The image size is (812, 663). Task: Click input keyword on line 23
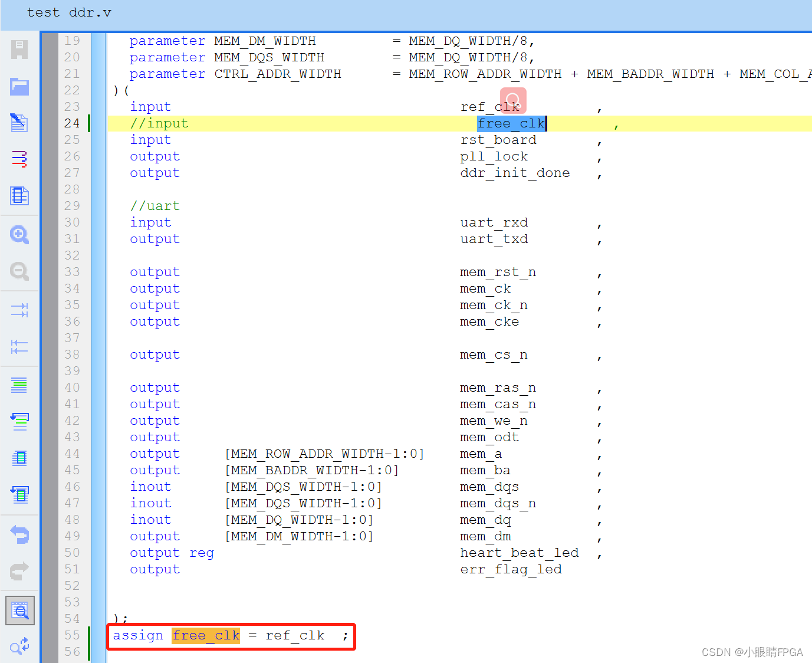click(151, 107)
